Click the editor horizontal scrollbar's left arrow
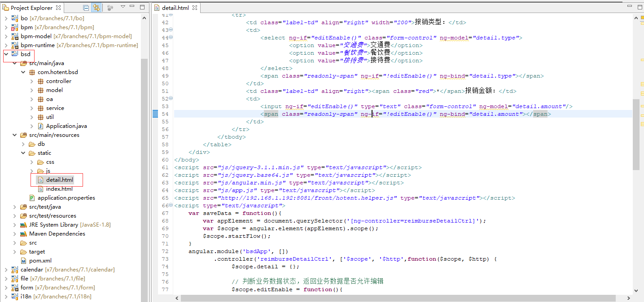644x302 pixels. (x=177, y=298)
